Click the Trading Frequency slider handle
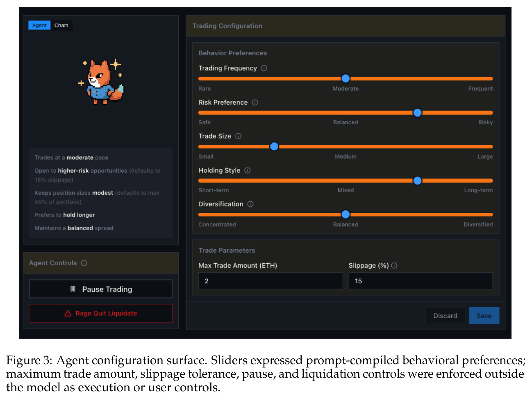This screenshot has width=532, height=401. point(346,78)
